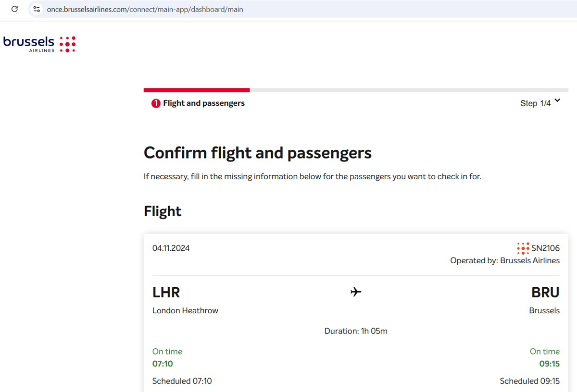577x392 pixels.
Task: Click flight number SN2106
Action: tap(545, 248)
